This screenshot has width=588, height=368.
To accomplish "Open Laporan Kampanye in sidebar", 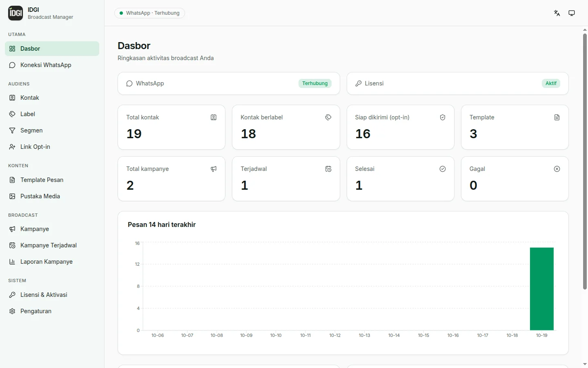I will (x=52, y=262).
